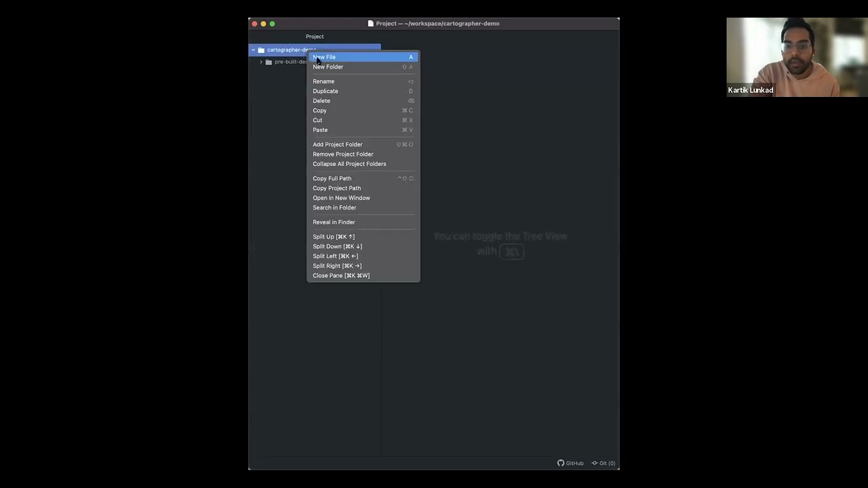Select Remove Project Folder
This screenshot has width=868, height=488.
363,154
